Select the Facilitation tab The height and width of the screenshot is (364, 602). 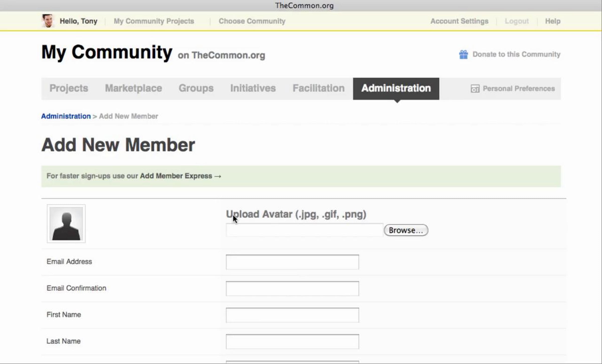tap(318, 88)
